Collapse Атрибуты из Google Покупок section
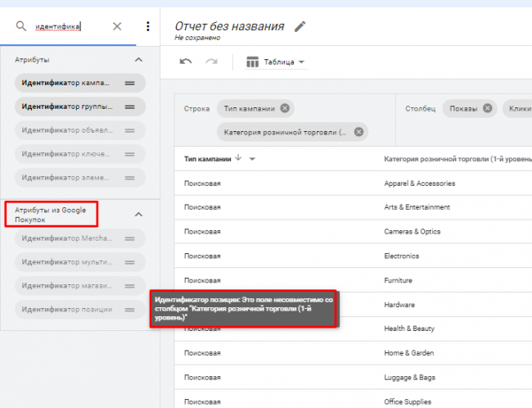 pos(138,215)
